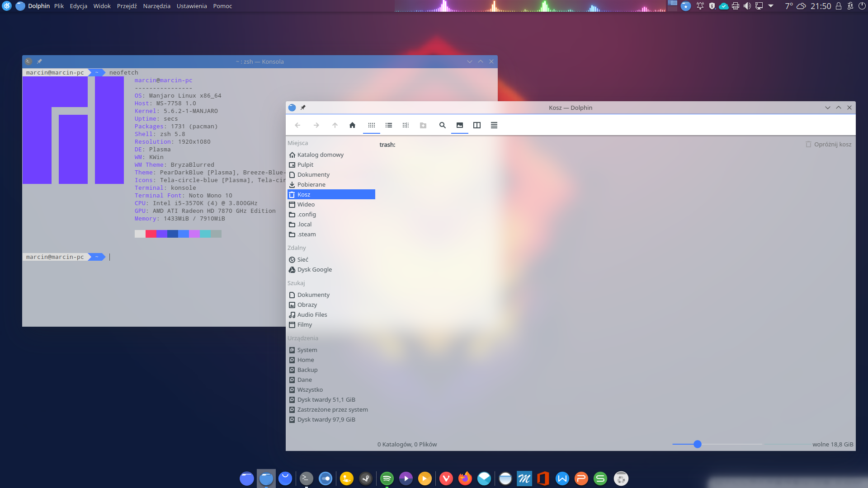Launch Spotify from the dock
The width and height of the screenshot is (868, 488).
387,479
